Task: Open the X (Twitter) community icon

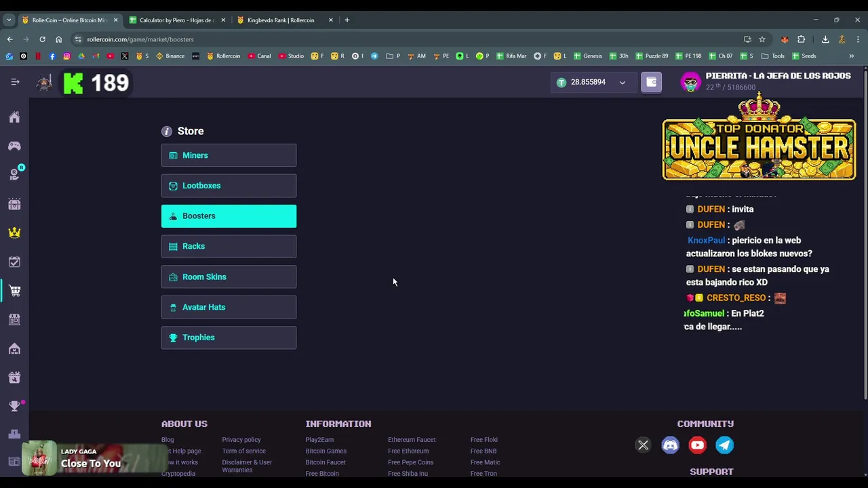Action: coord(643,445)
